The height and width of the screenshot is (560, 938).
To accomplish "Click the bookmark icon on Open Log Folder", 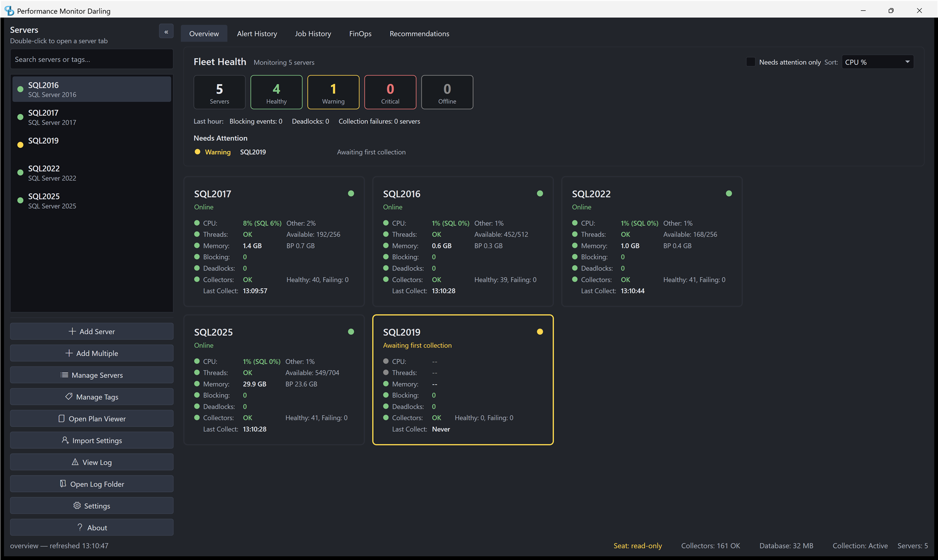I will coord(63,483).
